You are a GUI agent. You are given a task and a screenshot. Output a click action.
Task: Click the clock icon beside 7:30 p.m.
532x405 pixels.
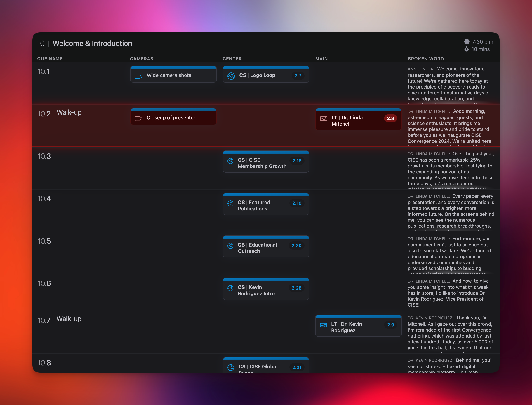(467, 42)
